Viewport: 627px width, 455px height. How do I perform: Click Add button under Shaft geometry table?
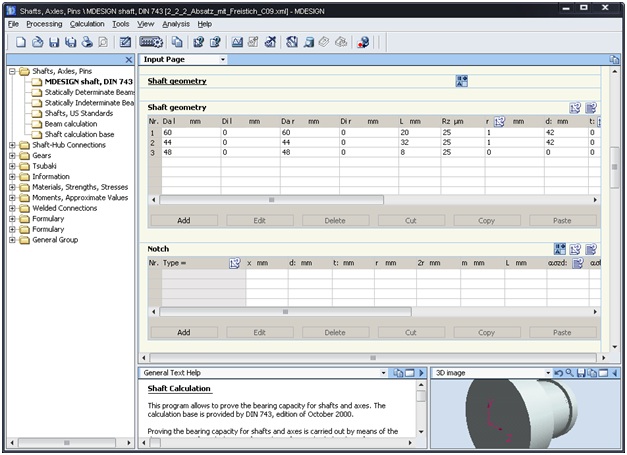click(x=183, y=220)
